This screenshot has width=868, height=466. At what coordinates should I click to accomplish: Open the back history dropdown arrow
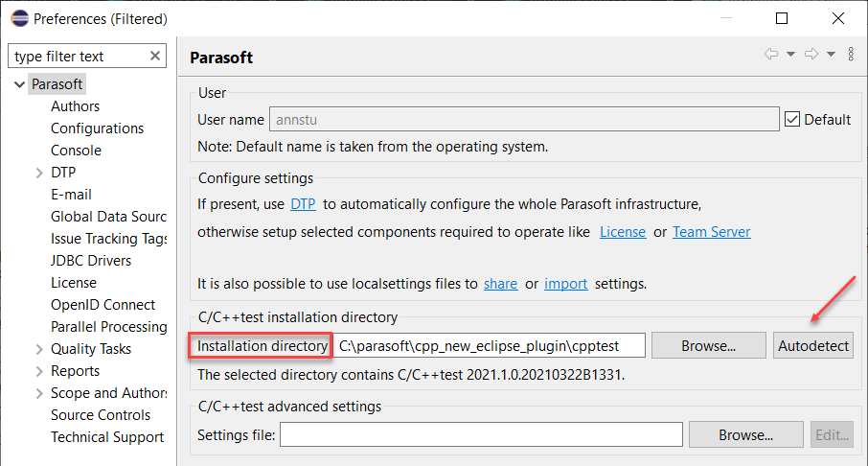coord(791,55)
